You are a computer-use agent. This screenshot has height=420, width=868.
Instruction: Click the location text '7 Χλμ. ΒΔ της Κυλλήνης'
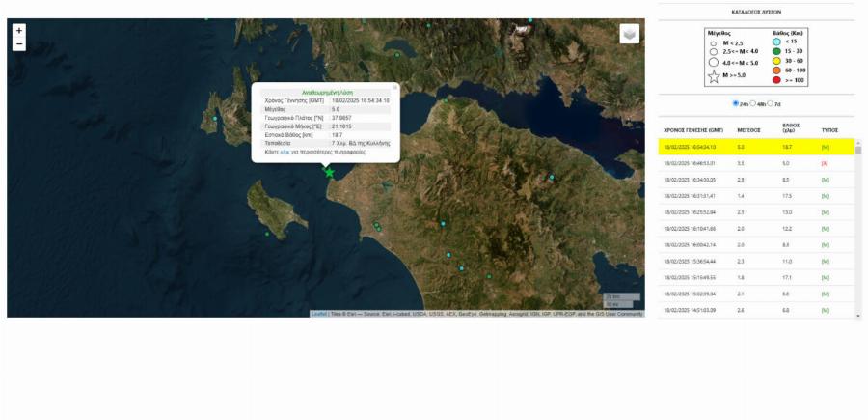[361, 143]
